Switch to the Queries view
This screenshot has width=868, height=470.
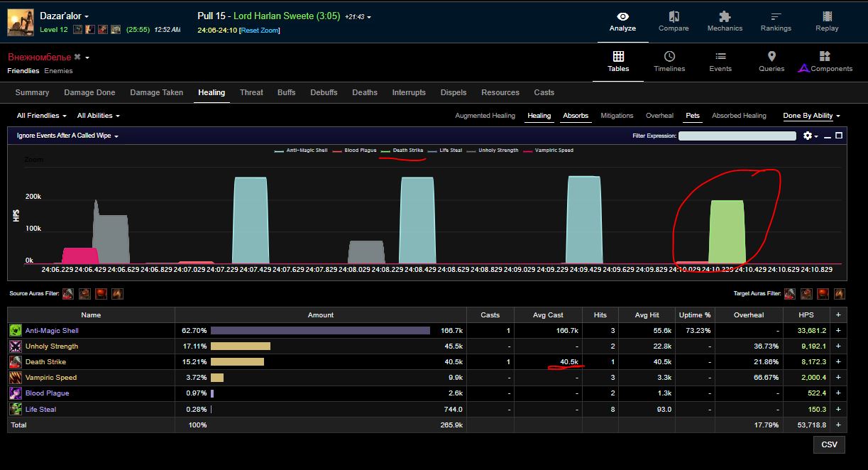click(x=771, y=62)
